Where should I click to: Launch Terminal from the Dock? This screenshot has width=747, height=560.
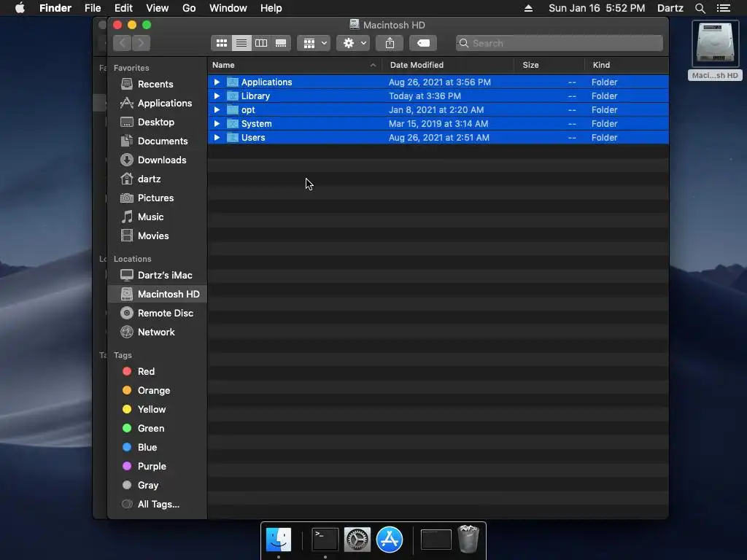point(325,540)
